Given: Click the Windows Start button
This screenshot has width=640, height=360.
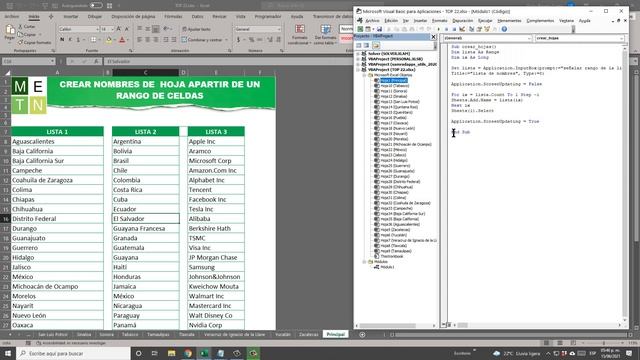Looking at the screenshot, I should (8, 353).
